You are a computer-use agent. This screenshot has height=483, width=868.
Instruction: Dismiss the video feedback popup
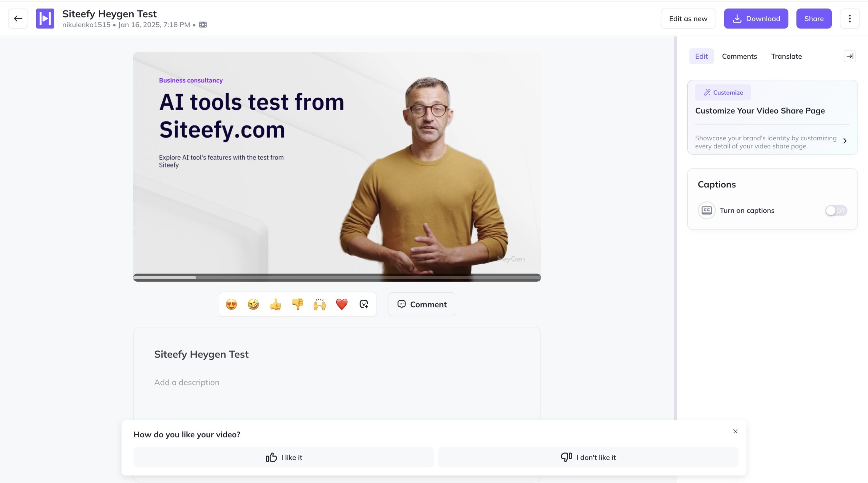point(735,431)
